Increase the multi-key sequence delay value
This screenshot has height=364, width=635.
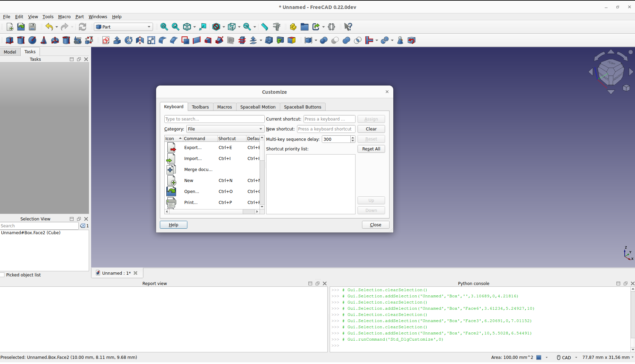pos(353,137)
